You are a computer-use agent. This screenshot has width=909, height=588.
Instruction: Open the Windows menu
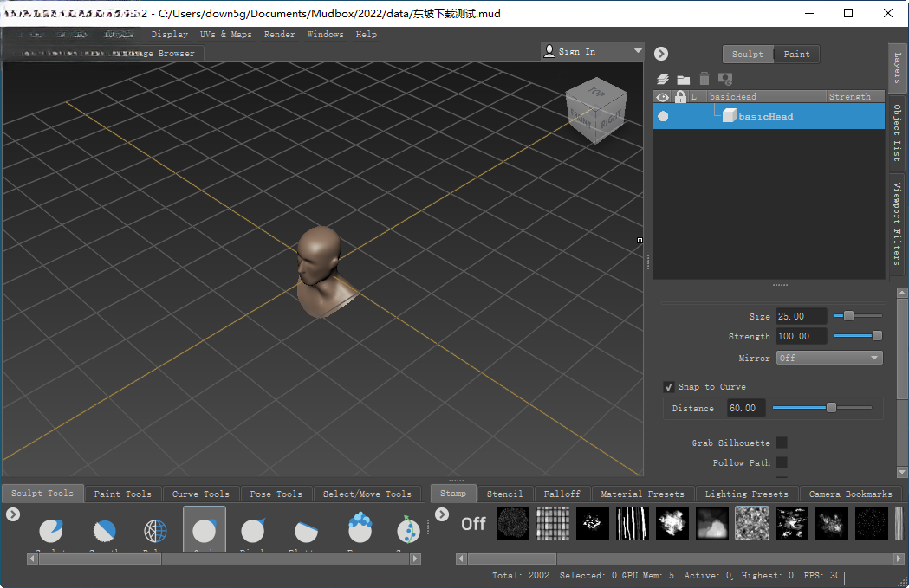tap(325, 34)
